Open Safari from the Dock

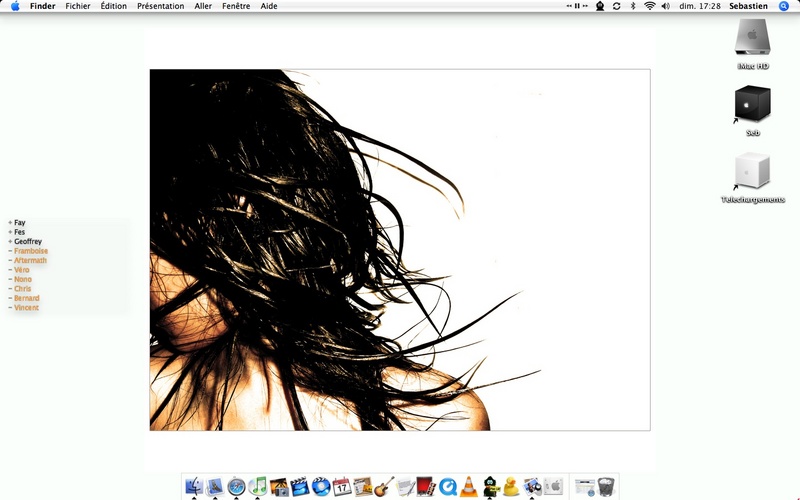236,486
